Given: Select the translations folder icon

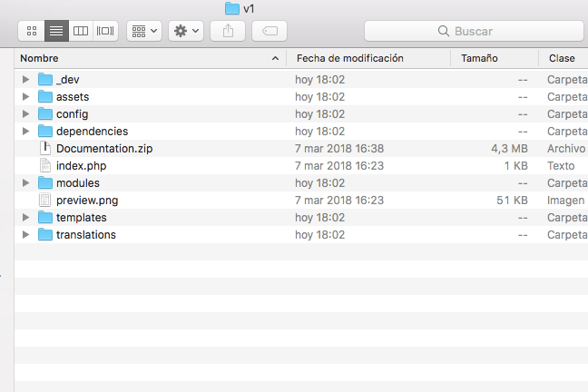Looking at the screenshot, I should [45, 234].
